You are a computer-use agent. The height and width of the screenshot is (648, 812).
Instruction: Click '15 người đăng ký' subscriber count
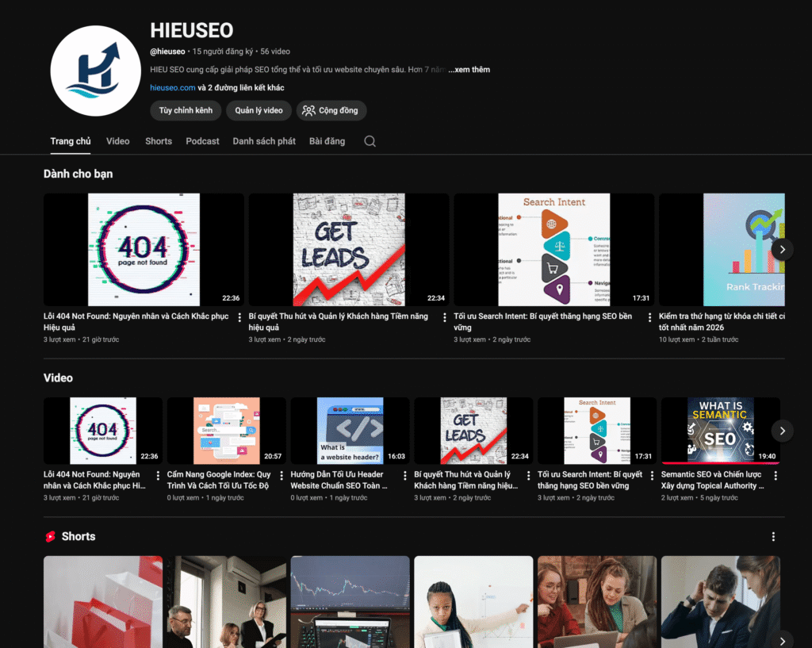(x=223, y=52)
